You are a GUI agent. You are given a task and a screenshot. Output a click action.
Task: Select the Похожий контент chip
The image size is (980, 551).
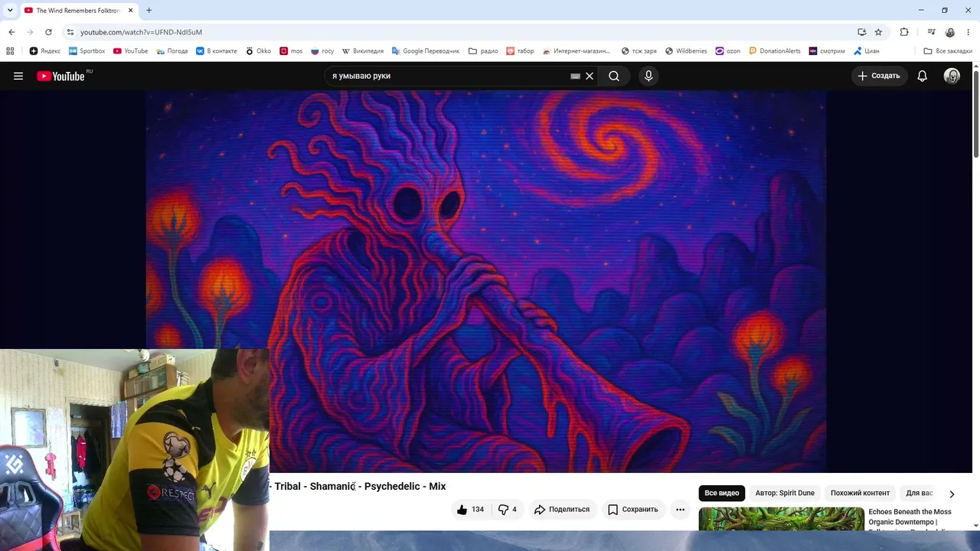point(860,494)
